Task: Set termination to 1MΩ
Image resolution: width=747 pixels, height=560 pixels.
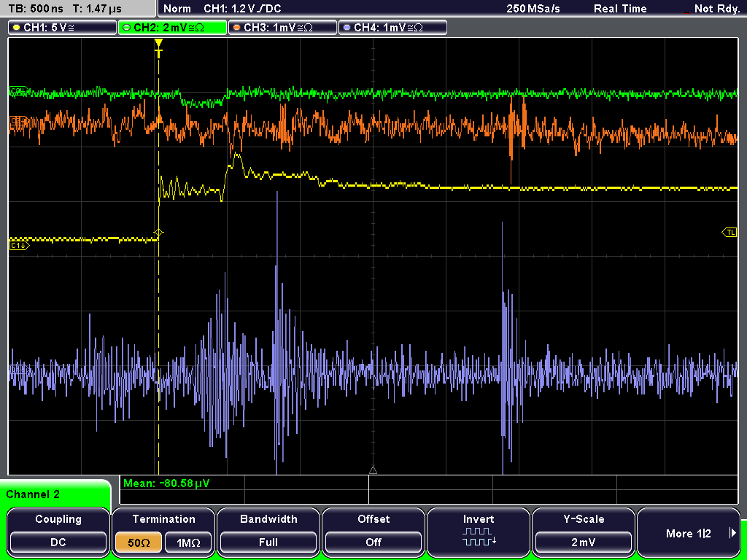Action: [x=188, y=542]
